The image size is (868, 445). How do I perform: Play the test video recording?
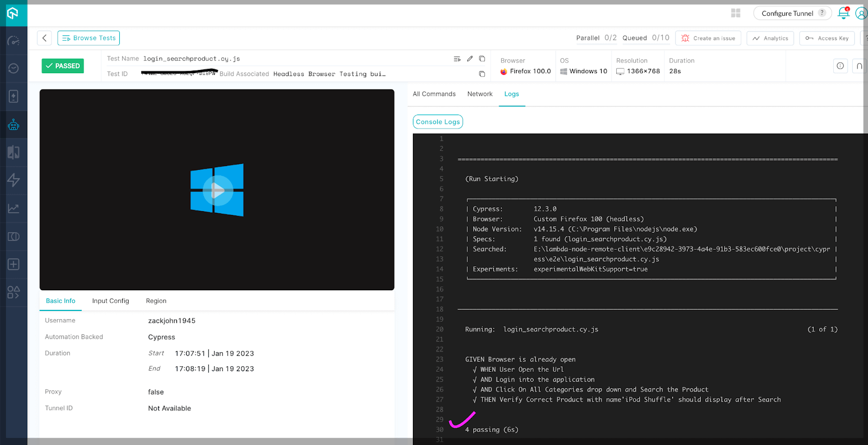(x=217, y=190)
